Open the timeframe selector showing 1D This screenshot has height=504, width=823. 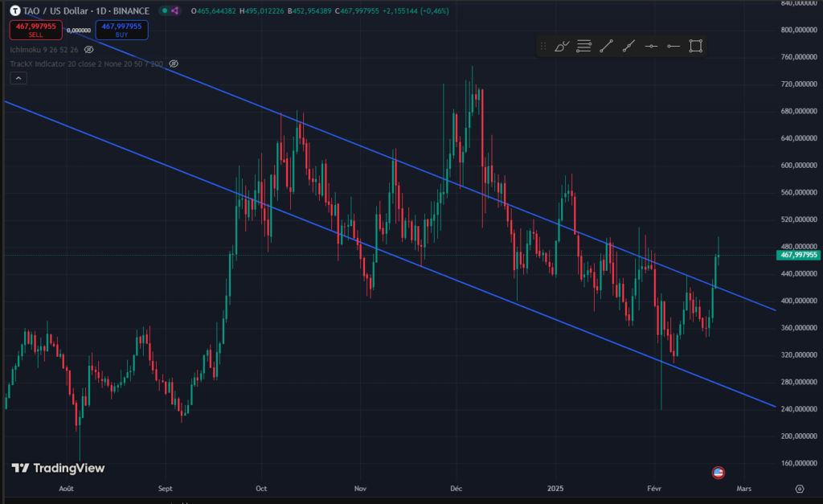point(100,10)
